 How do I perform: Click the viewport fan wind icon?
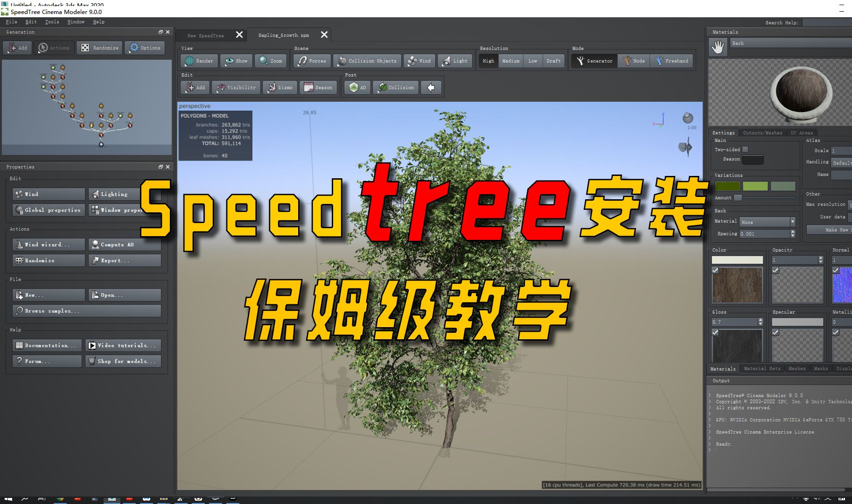(x=685, y=147)
